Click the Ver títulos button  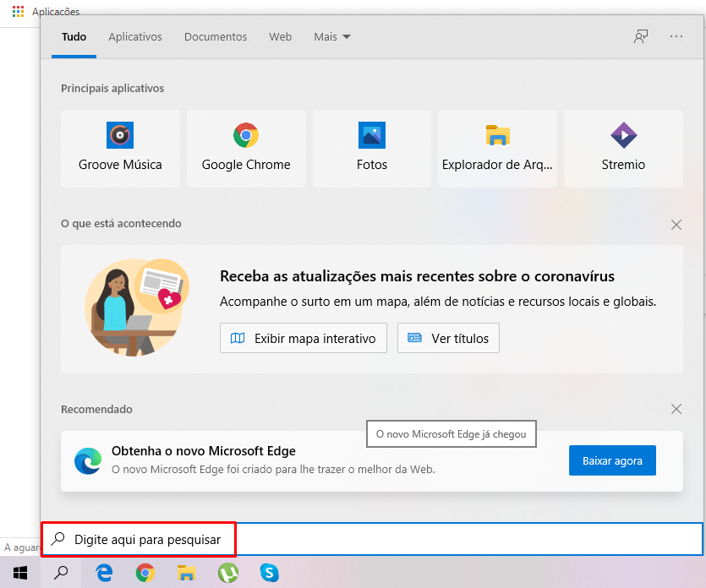tap(448, 338)
